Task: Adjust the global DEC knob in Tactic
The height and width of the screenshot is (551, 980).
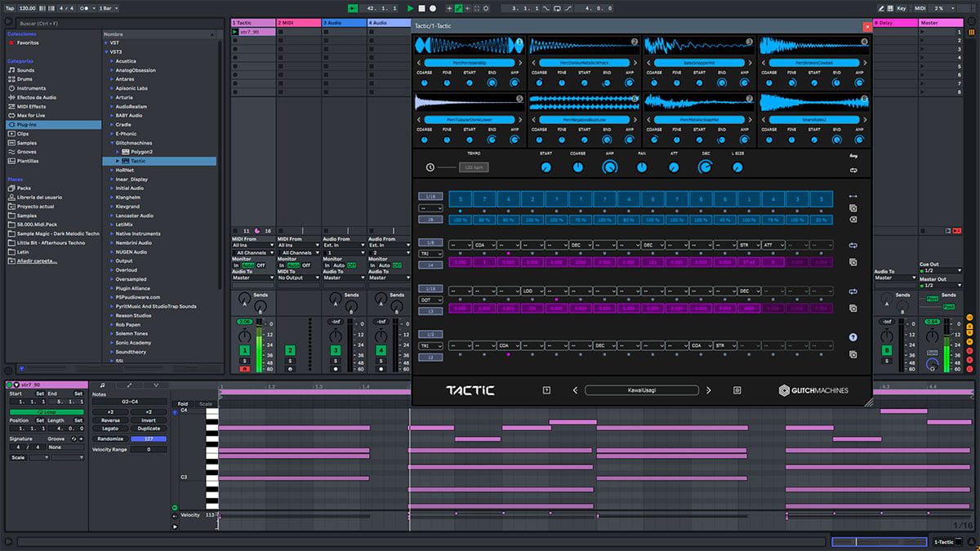Action: 706,167
